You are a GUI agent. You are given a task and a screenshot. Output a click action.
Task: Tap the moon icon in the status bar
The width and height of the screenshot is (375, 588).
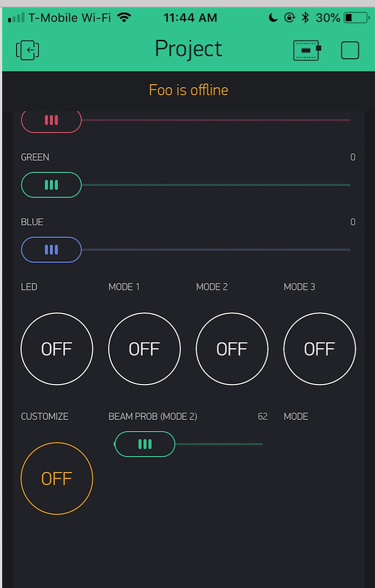(272, 17)
